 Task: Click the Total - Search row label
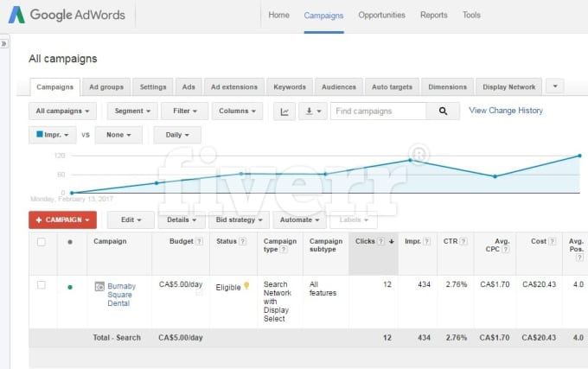click(117, 338)
